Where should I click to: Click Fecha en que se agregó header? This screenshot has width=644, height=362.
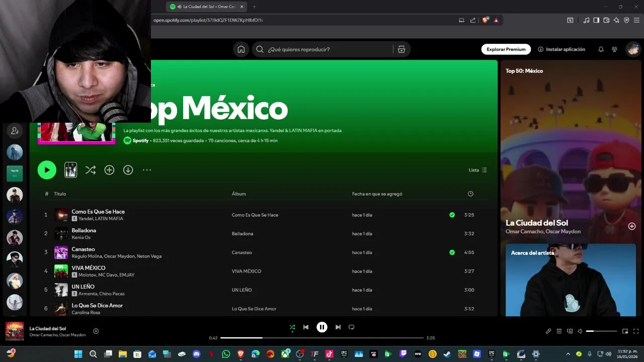(x=377, y=194)
